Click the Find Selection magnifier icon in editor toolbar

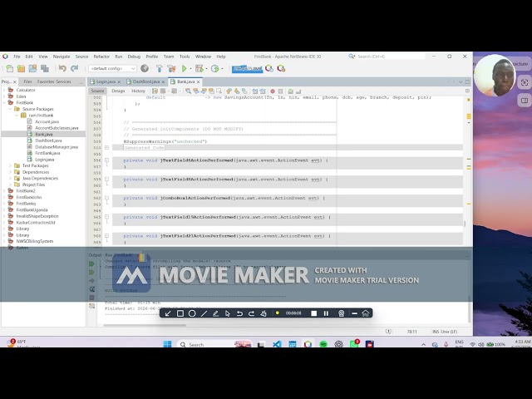[188, 91]
